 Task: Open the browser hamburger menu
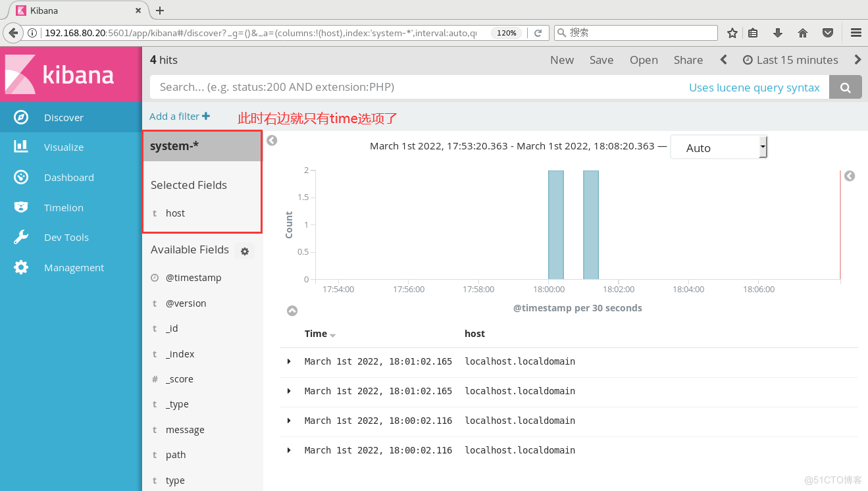tap(856, 33)
